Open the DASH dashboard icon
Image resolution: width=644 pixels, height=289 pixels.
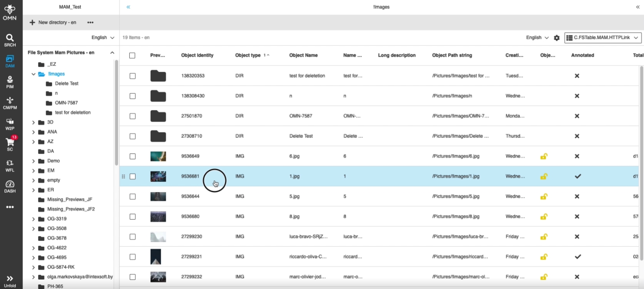(x=10, y=186)
